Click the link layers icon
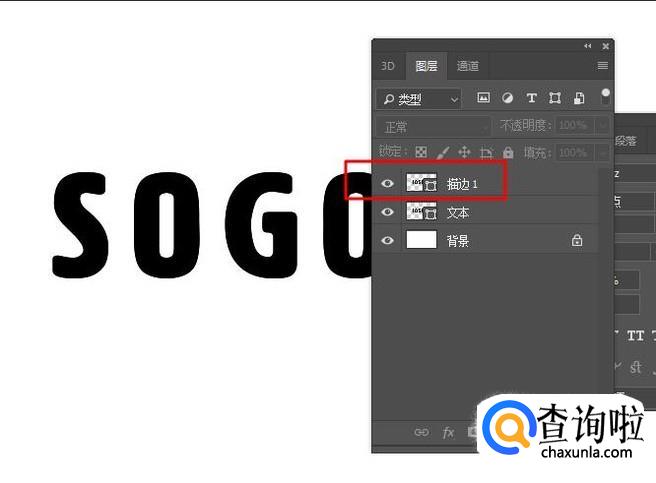Image resolution: width=656 pixels, height=483 pixels. (x=421, y=432)
